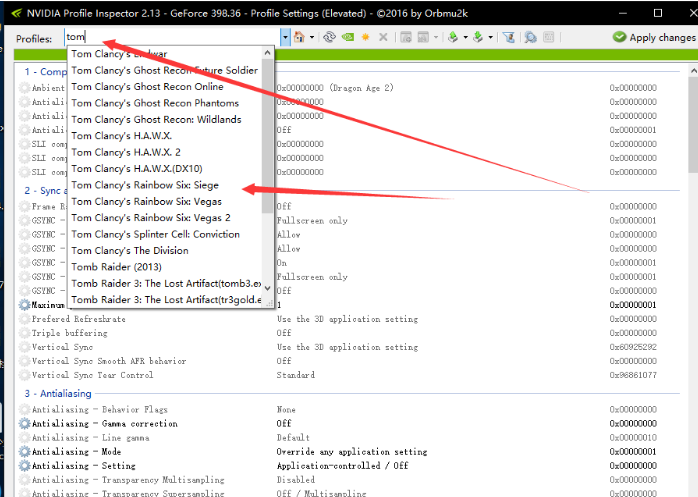The image size is (698, 497).
Task: Choose Tom Clancy's Ghost Recon: Wildlands
Action: tap(156, 119)
